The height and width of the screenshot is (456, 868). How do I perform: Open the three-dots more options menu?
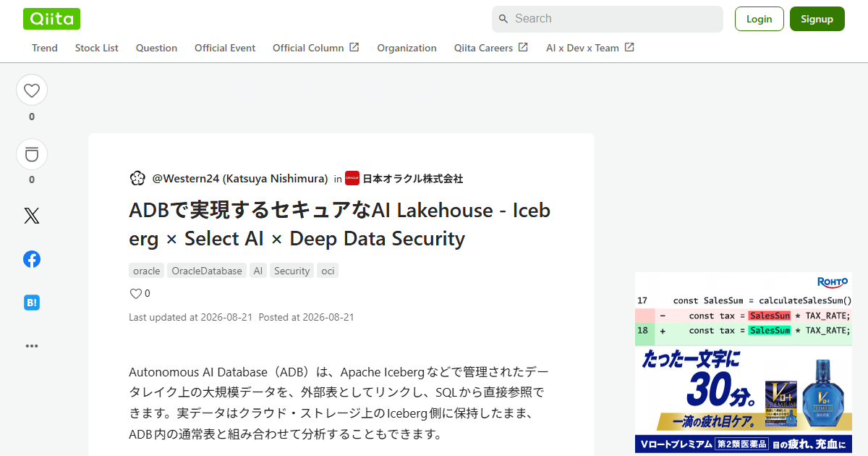click(32, 346)
